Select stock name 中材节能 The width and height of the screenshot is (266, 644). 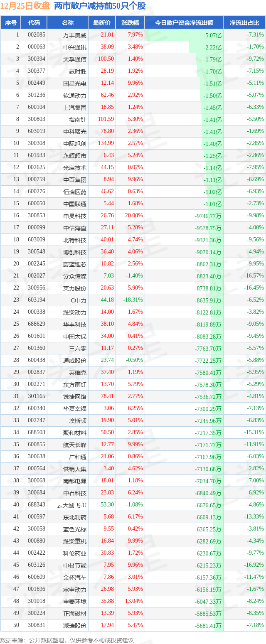pos(75,565)
